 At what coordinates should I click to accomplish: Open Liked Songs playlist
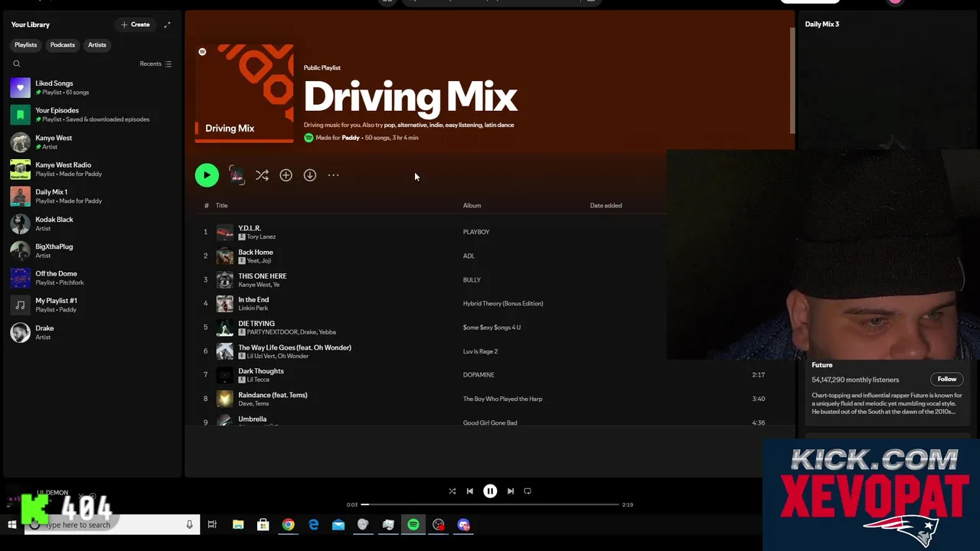coord(92,88)
